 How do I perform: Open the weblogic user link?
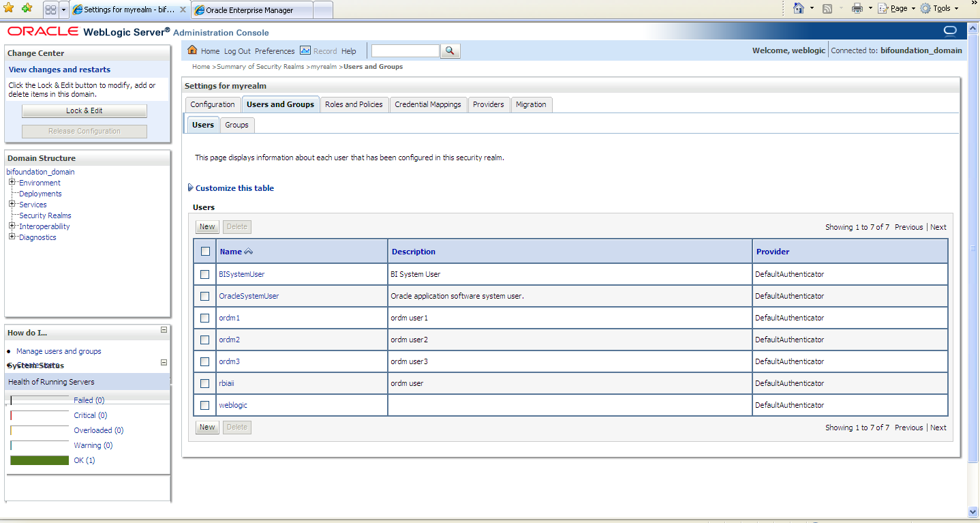click(233, 405)
